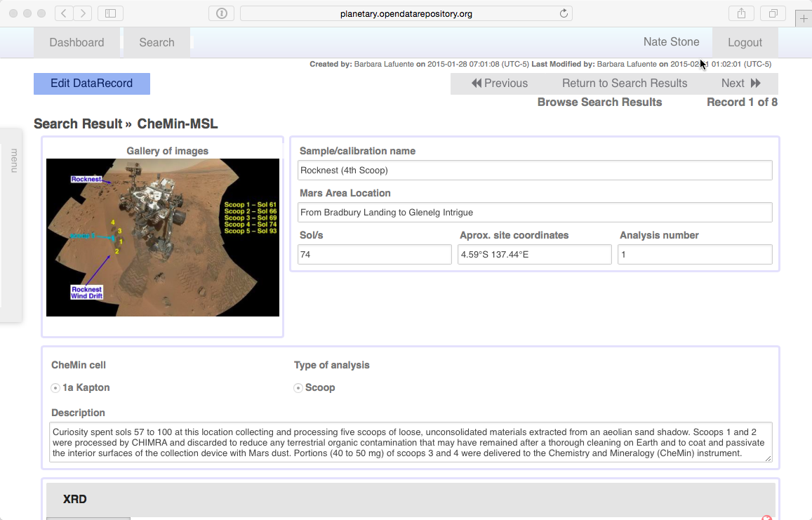Click the Edit DataRecord button
812x520 pixels.
pos(92,84)
